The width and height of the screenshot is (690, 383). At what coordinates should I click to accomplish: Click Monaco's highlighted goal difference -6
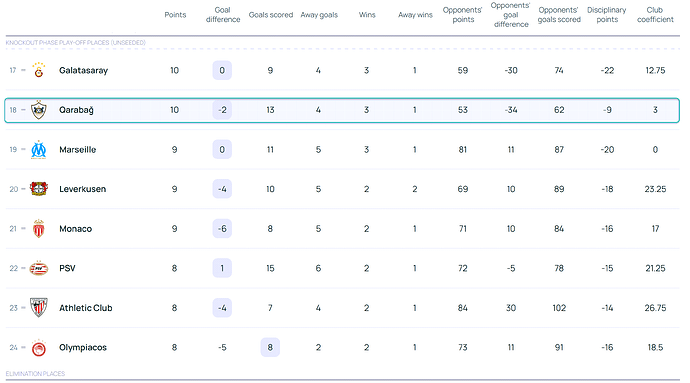tap(222, 228)
